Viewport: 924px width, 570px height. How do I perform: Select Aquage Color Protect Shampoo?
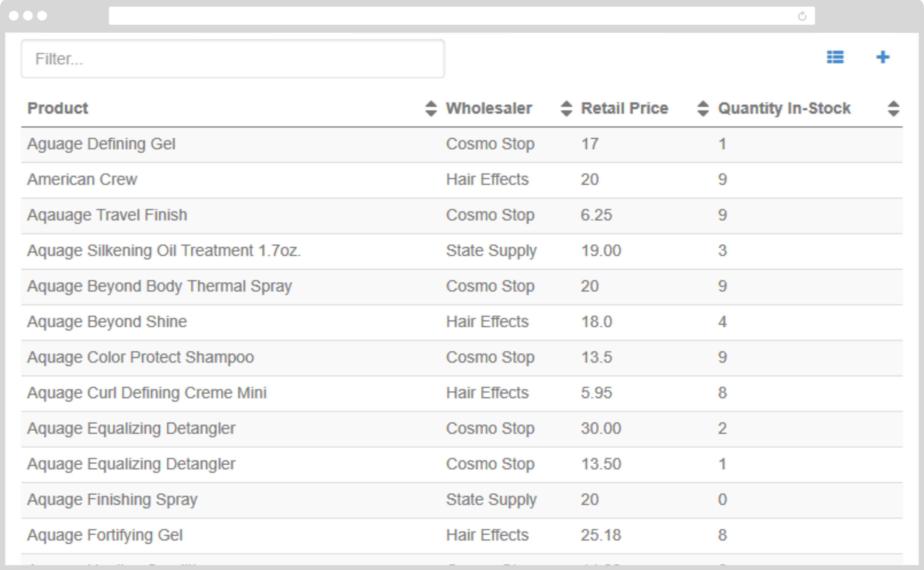141,358
